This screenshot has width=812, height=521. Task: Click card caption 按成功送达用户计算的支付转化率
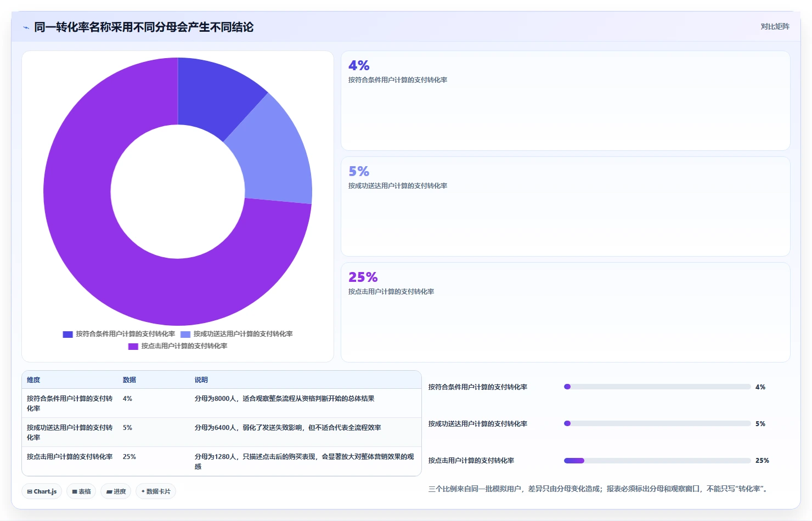(x=398, y=186)
